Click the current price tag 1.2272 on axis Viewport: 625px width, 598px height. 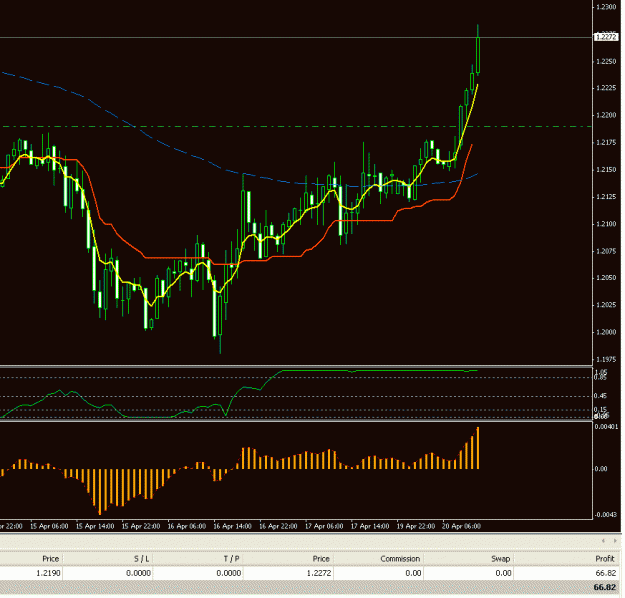[x=606, y=37]
